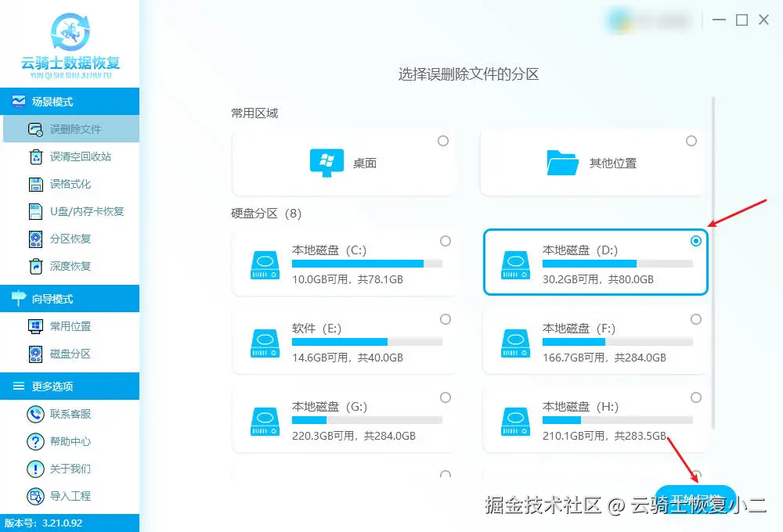Click the 云骑士数据恢复 logo icon
The width and height of the screenshot is (783, 532).
(x=70, y=32)
